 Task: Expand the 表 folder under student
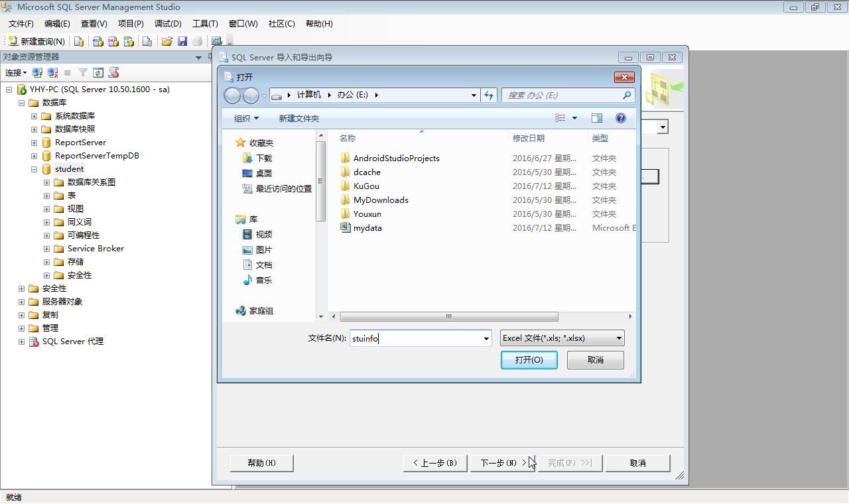(46, 195)
